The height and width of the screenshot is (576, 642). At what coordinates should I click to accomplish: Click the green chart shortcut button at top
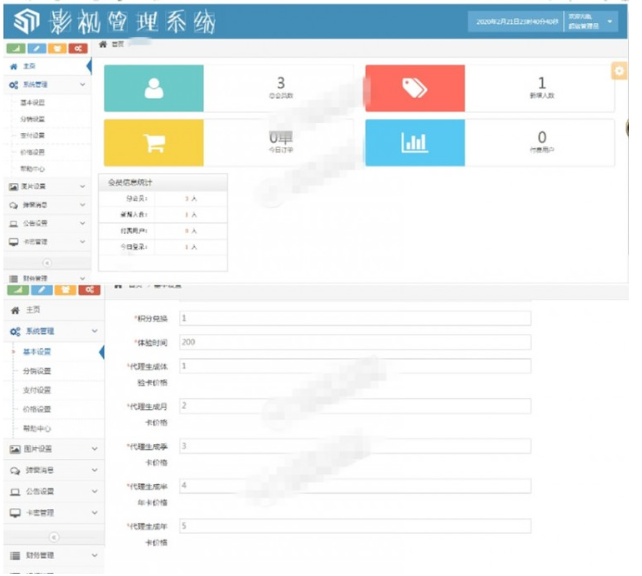(x=16, y=47)
